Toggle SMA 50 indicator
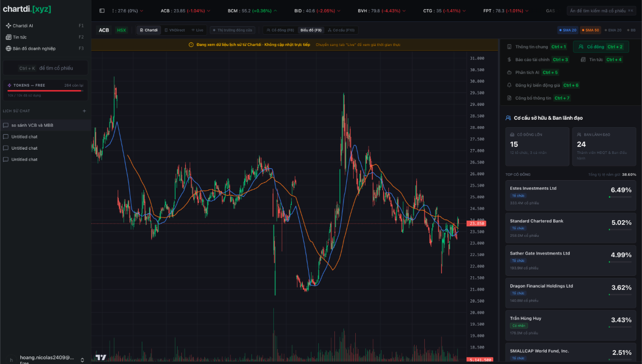Screen dimensions: 642x364 590,30
